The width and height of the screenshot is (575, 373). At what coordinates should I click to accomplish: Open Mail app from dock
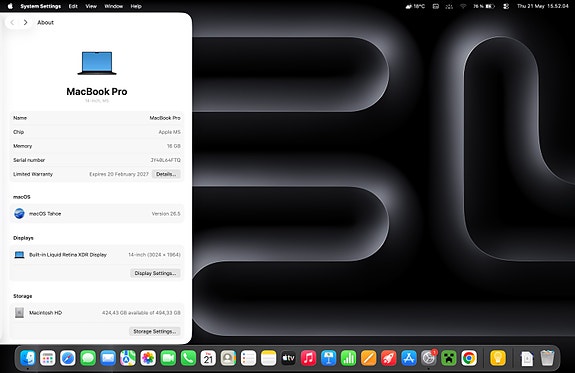click(x=108, y=358)
